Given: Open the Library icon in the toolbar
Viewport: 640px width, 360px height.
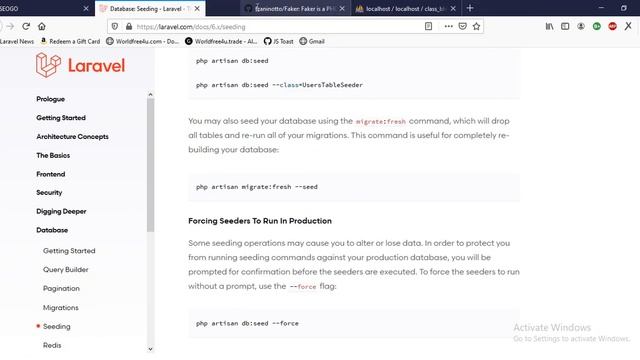Looking at the screenshot, I should (x=549, y=26).
